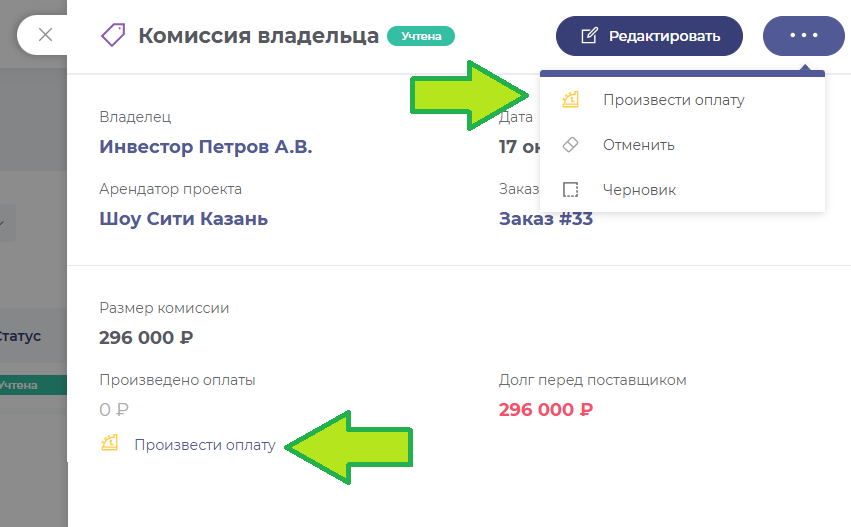
Task: Open the three-dot more actions menu
Action: (803, 35)
